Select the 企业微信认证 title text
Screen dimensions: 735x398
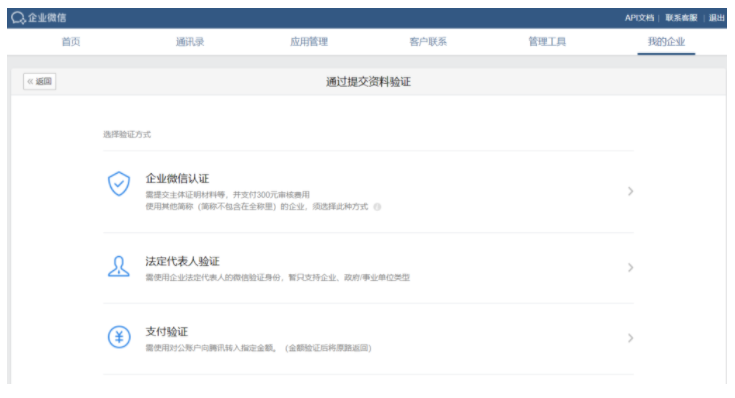pyautogui.click(x=177, y=179)
